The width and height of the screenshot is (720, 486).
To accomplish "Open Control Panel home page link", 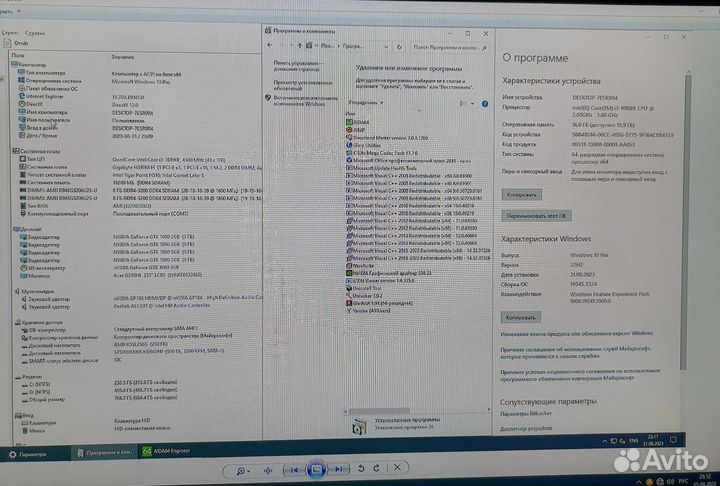I will (298, 66).
